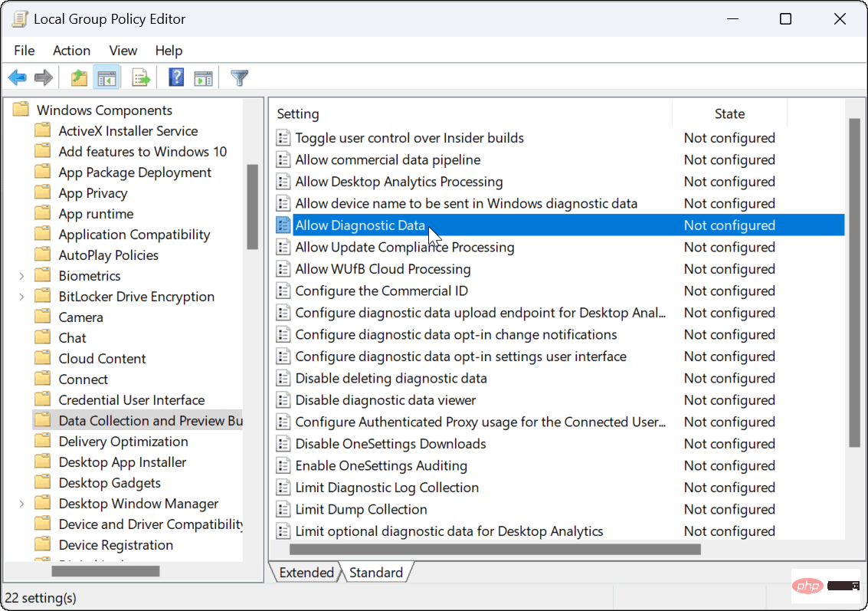Click the folder icon next to App Privacy
This screenshot has height=611, width=868.
click(x=43, y=192)
